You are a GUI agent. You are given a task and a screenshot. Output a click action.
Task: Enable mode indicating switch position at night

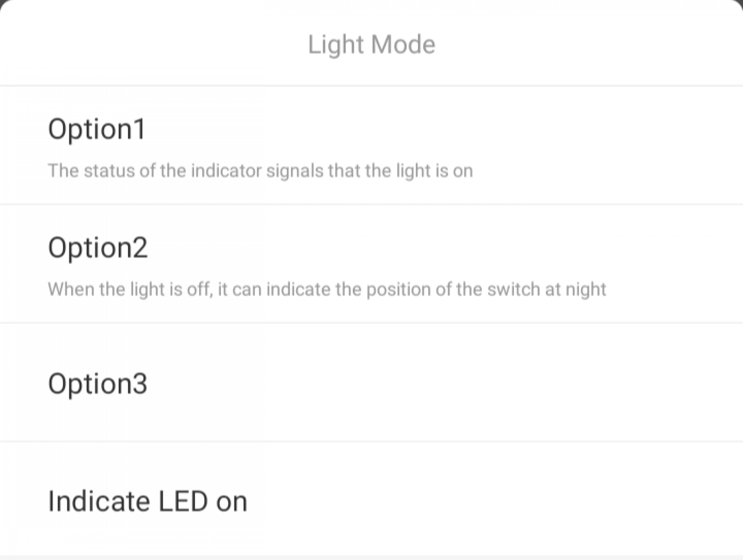371,264
